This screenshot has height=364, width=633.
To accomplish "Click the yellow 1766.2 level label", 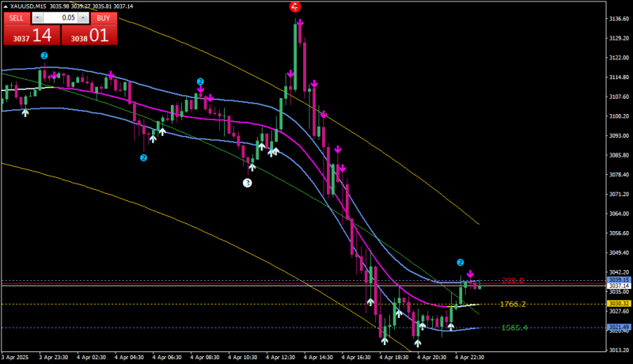I will pos(513,304).
